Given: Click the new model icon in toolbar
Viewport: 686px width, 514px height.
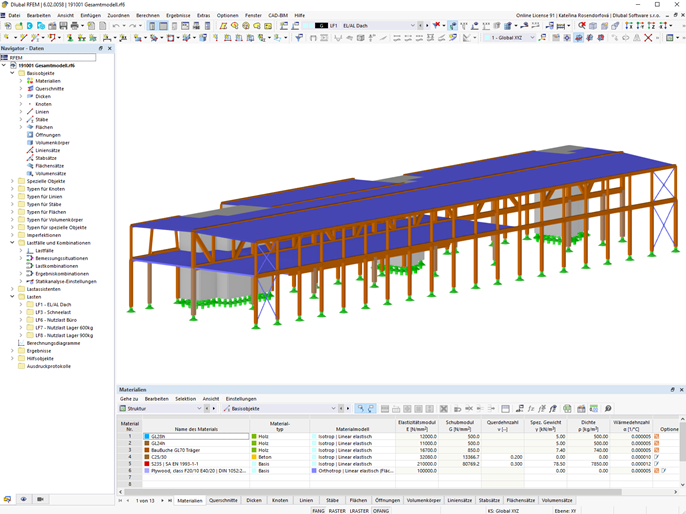Looking at the screenshot, I should tap(8, 26).
